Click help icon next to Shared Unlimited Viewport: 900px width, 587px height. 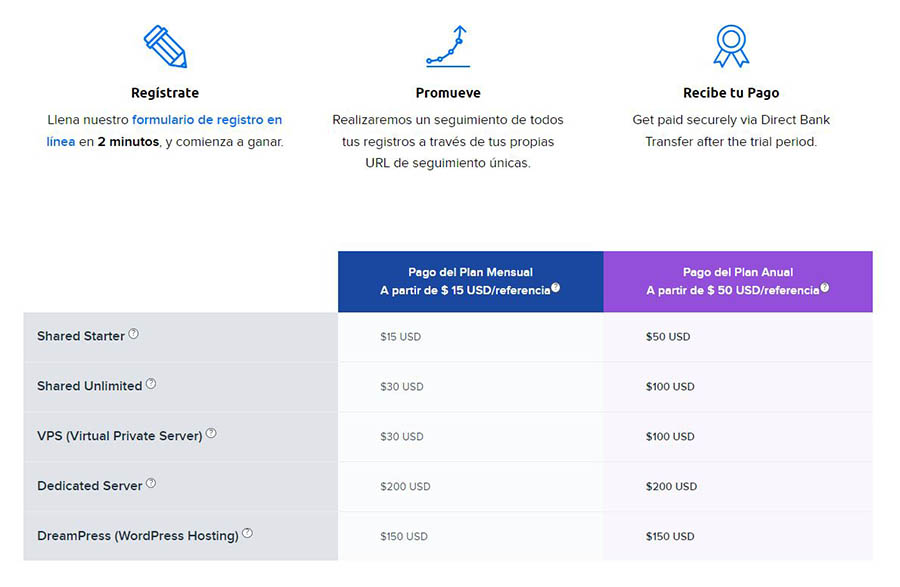point(151,384)
